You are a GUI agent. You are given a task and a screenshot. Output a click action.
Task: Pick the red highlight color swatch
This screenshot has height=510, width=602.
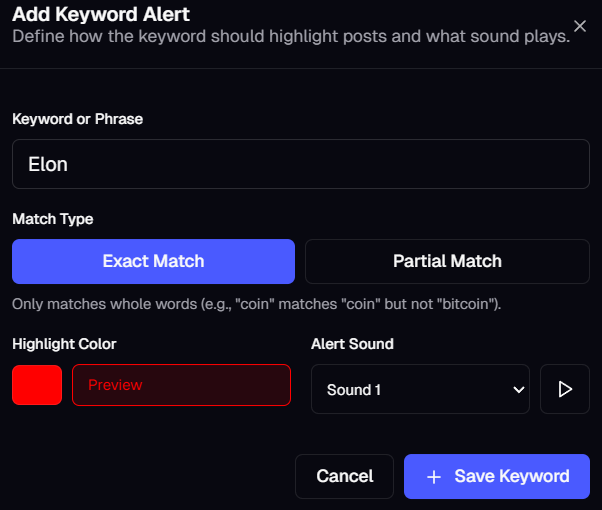pos(37,385)
